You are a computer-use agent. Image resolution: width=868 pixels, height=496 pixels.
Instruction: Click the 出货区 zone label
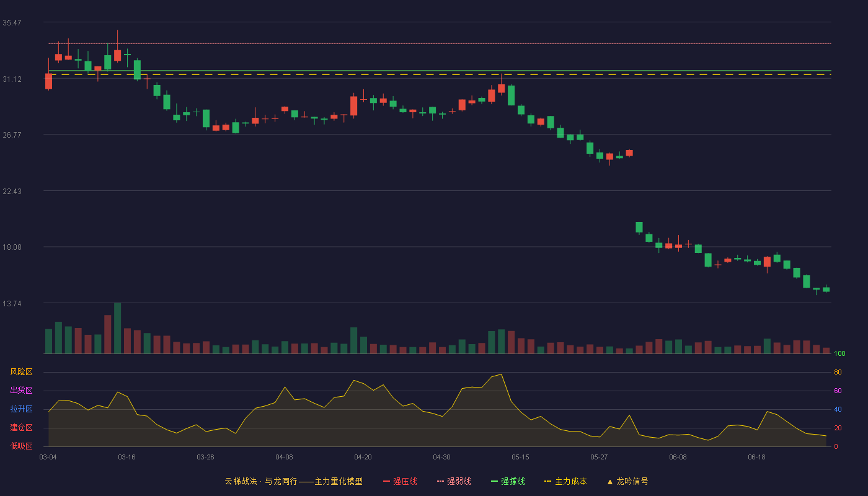click(x=21, y=391)
